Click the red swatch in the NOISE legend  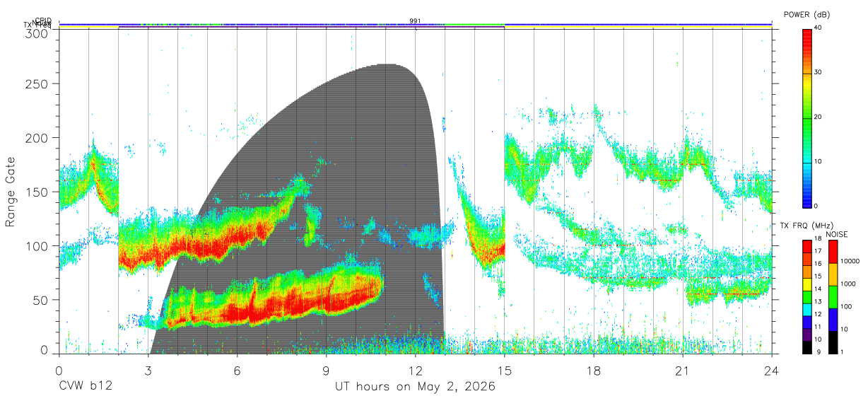tap(833, 251)
